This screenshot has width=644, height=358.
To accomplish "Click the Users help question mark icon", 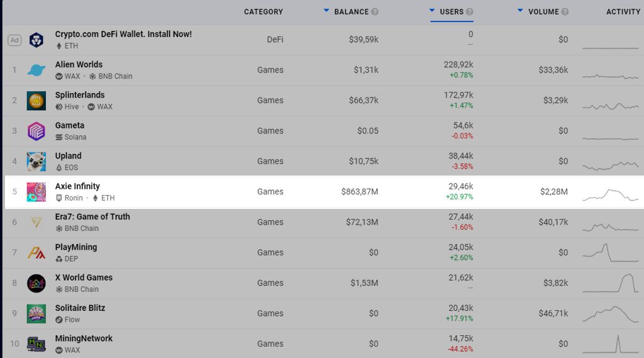I will click(469, 12).
